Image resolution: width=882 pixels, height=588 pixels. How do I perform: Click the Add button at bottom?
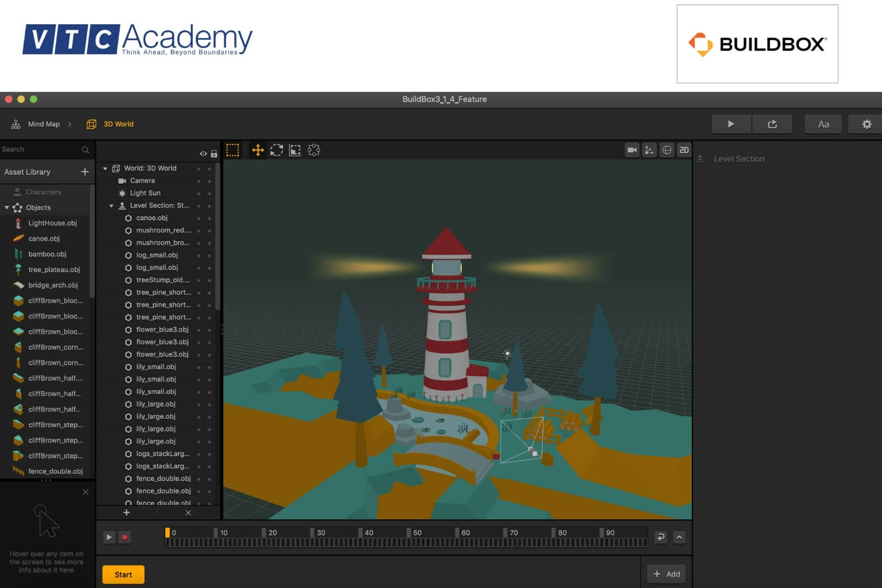[x=666, y=574]
